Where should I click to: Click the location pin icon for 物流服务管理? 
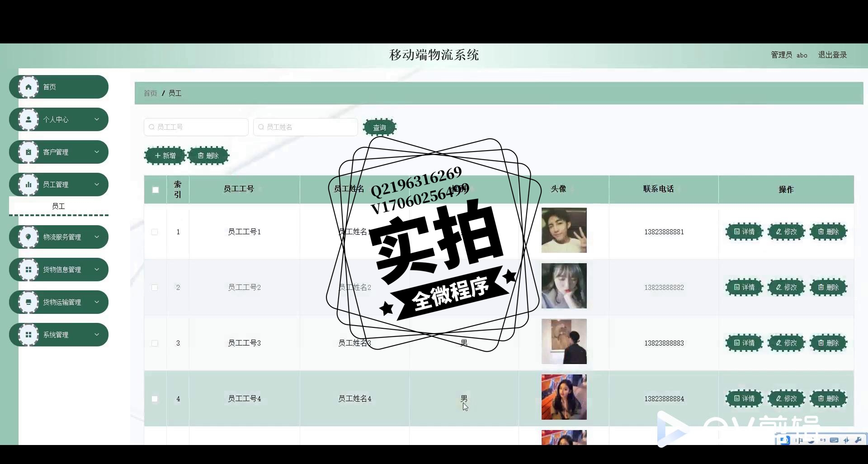[28, 237]
